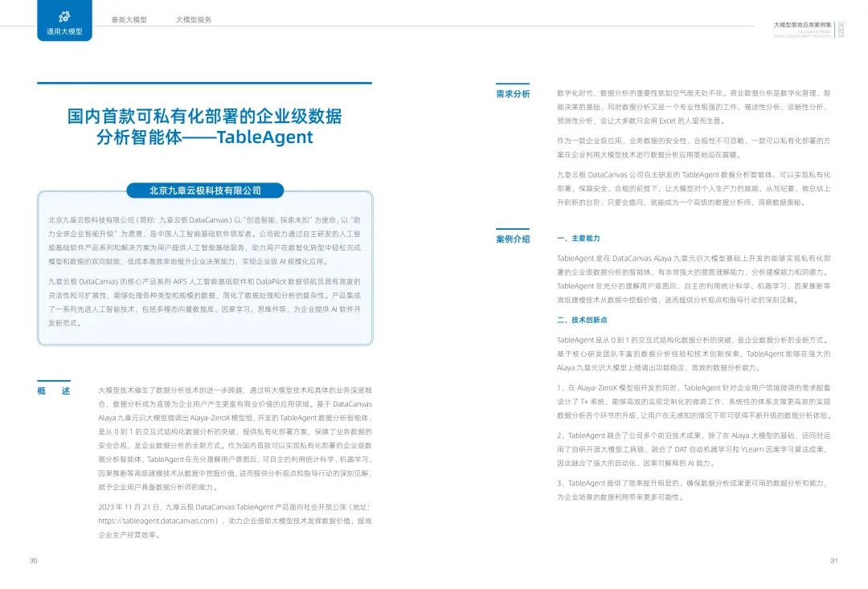The height and width of the screenshot is (589, 868).
Task: Click the paragraph starting 作为一款企业级应用
Action: 694,148
